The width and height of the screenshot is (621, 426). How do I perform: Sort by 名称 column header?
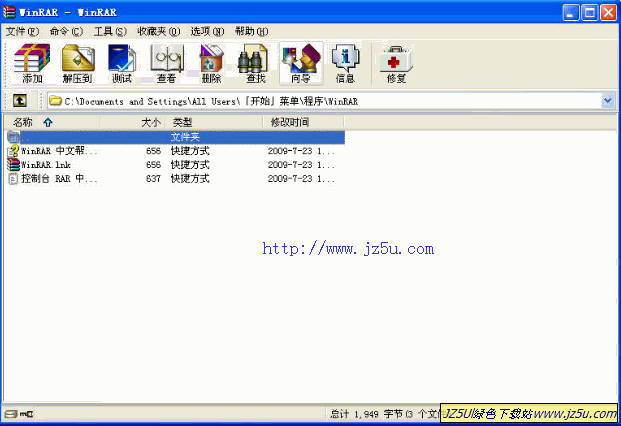click(51, 122)
